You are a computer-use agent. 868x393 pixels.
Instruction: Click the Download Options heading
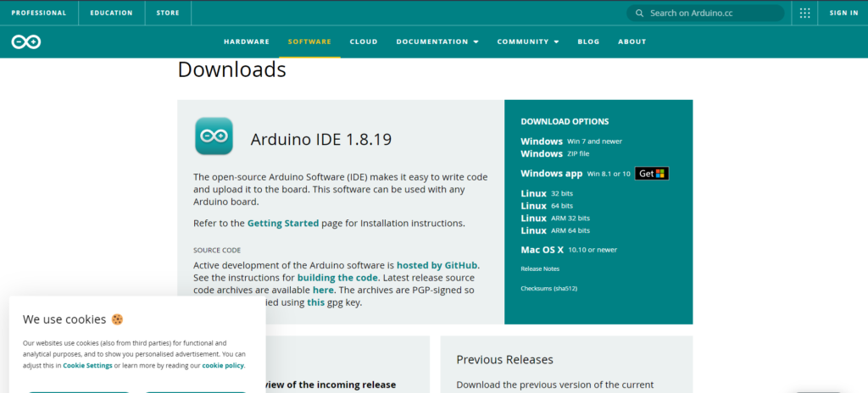click(565, 121)
